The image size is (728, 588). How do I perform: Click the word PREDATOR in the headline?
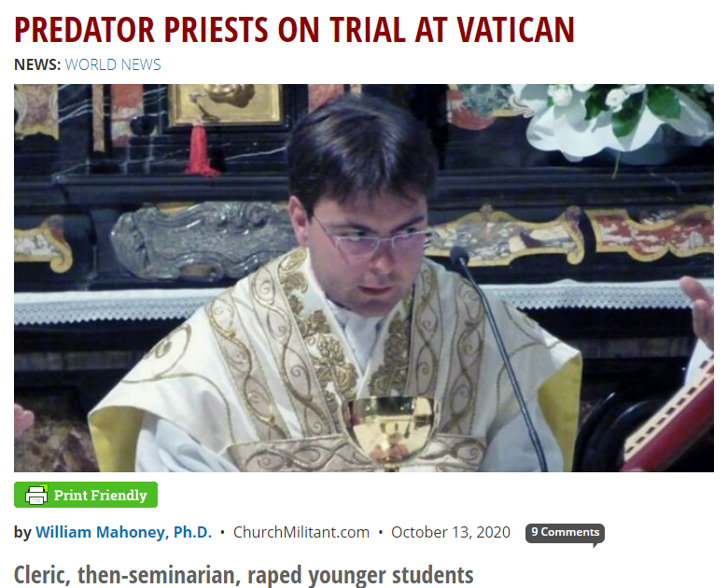click(x=84, y=30)
